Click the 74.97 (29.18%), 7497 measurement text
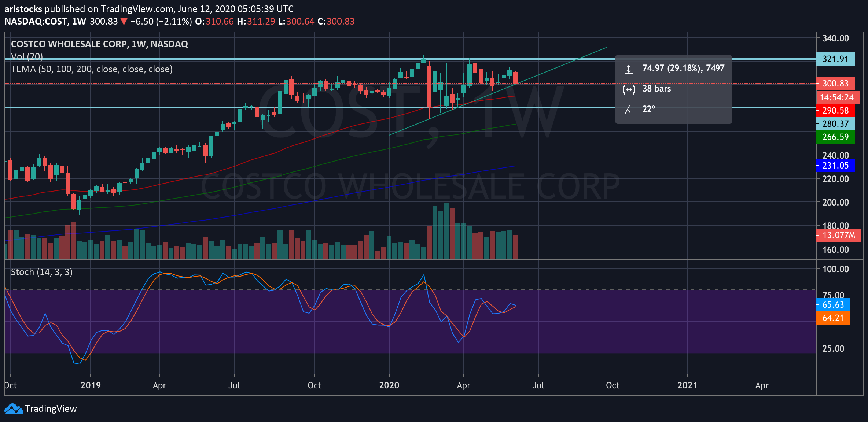 683,69
